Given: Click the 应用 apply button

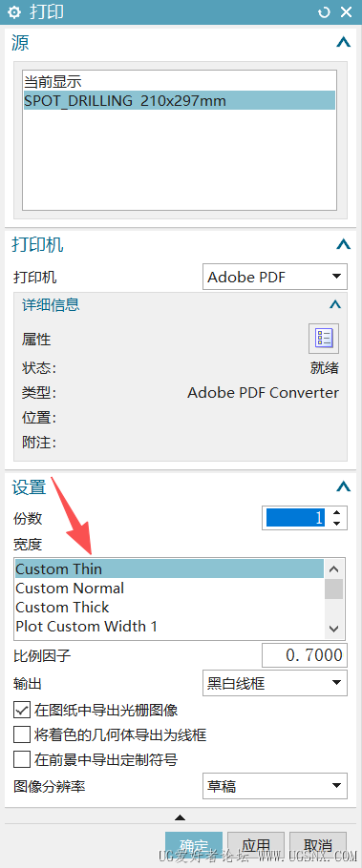Looking at the screenshot, I should pos(256,846).
